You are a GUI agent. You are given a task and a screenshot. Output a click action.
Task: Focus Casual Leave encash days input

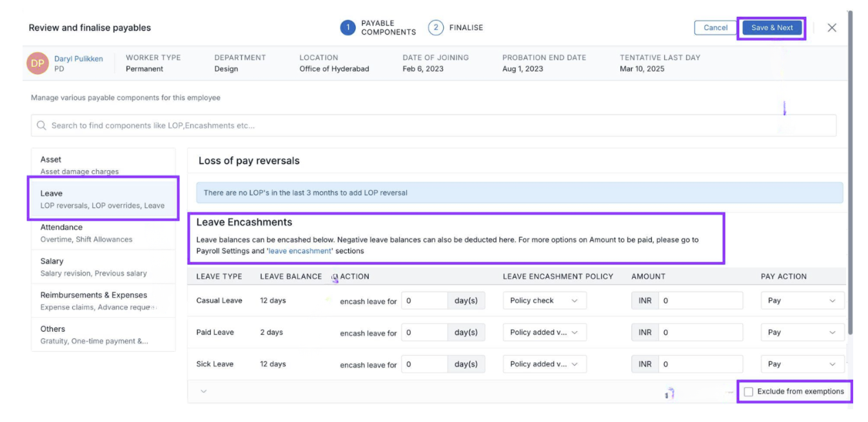(424, 301)
